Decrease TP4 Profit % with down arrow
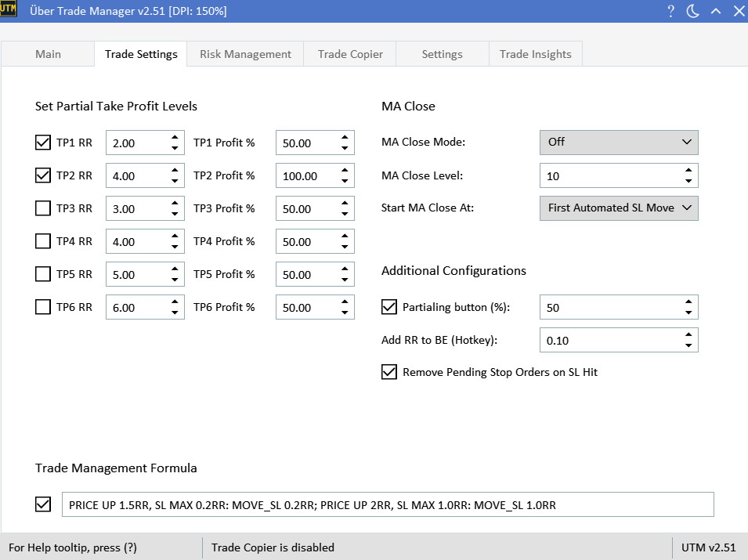The height and width of the screenshot is (560, 748). 345,247
